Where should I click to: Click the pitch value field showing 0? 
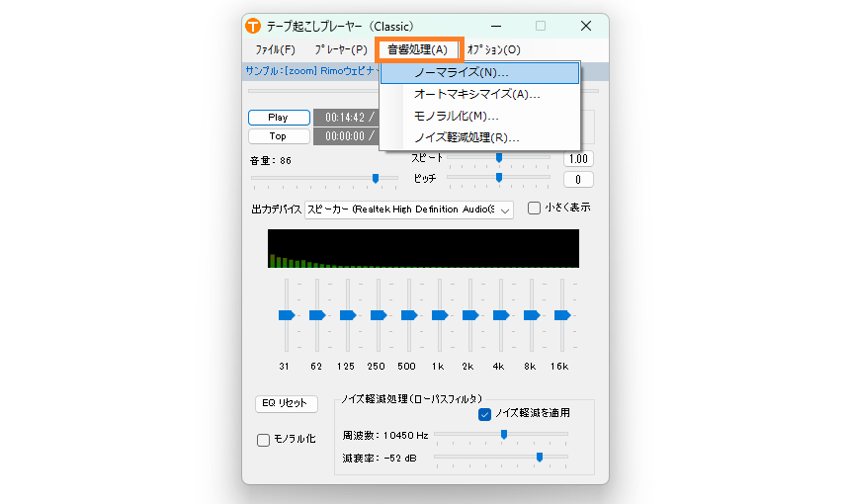(577, 179)
